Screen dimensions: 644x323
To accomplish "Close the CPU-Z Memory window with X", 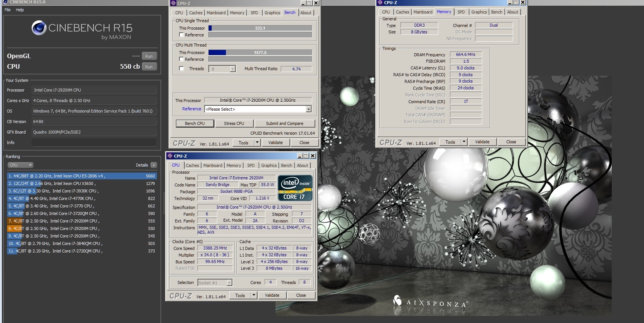I will pyautogui.click(x=523, y=2).
